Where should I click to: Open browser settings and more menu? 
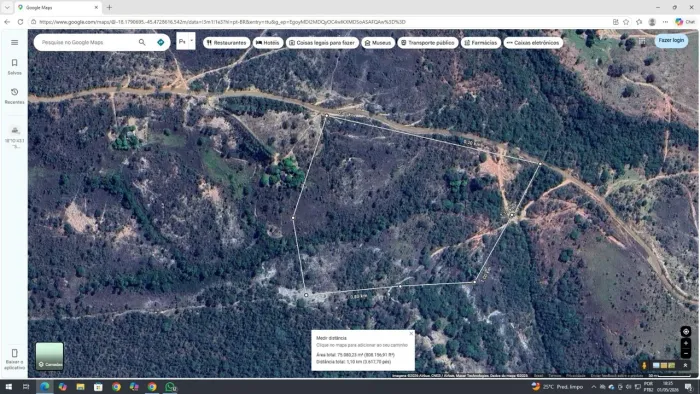pyautogui.click(x=665, y=22)
